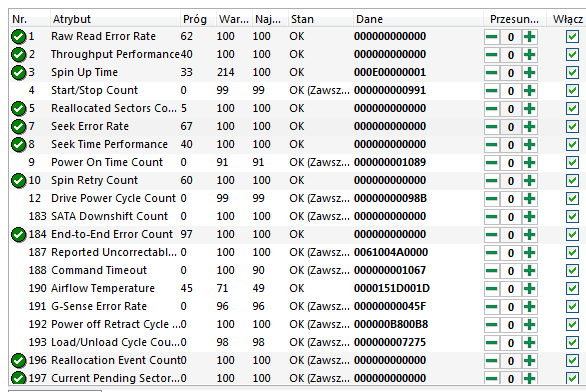Toggle checkbox for Power On Time Count
Viewport: 586px width, 392px height.
coord(572,163)
